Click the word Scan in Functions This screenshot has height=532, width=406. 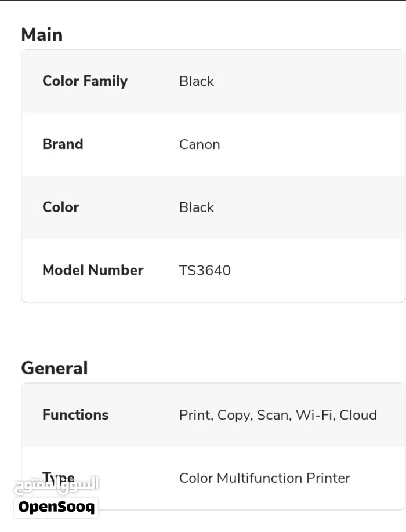(x=274, y=415)
